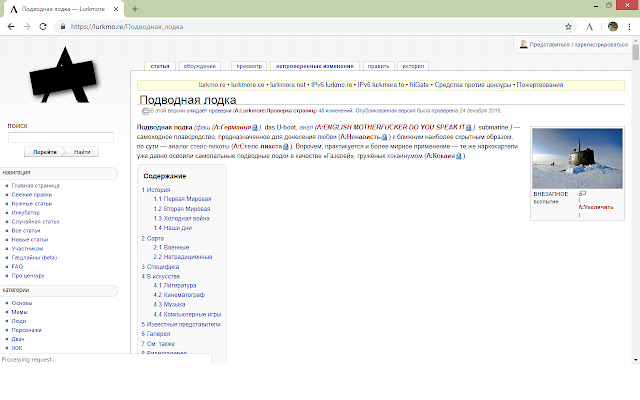This screenshot has width=640, height=400.
Task: Click the user icon next to Представиться
Action: (523, 44)
